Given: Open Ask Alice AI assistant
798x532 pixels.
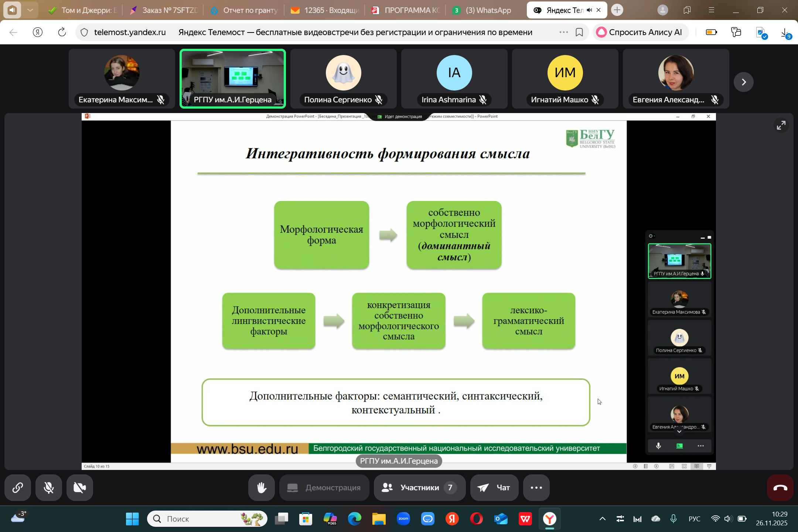Looking at the screenshot, I should coord(640,33).
